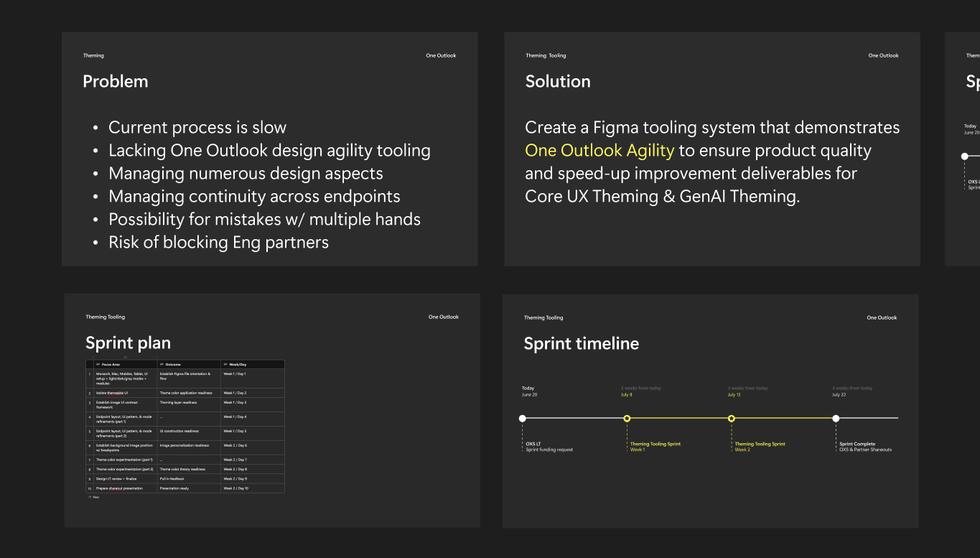This screenshot has height=558, width=980.
Task: Click 'Sprint funding request' timeline text
Action: (549, 450)
